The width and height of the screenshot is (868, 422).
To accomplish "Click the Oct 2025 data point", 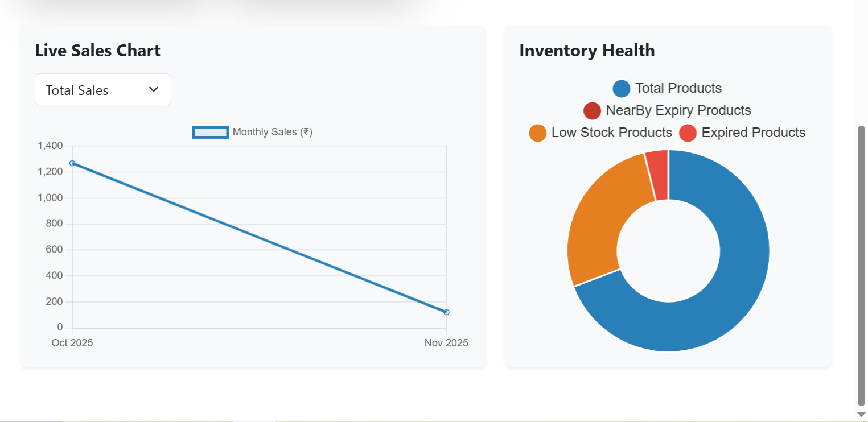I will point(72,163).
